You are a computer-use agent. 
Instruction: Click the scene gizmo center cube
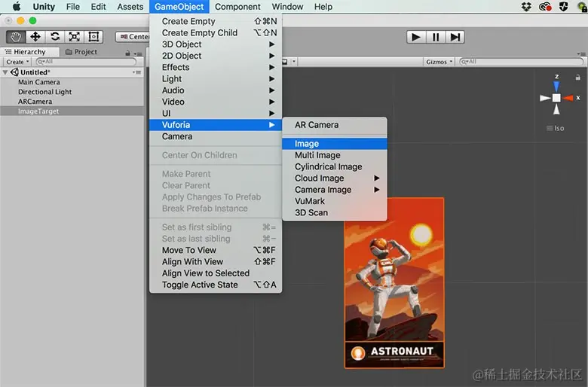[x=556, y=98]
